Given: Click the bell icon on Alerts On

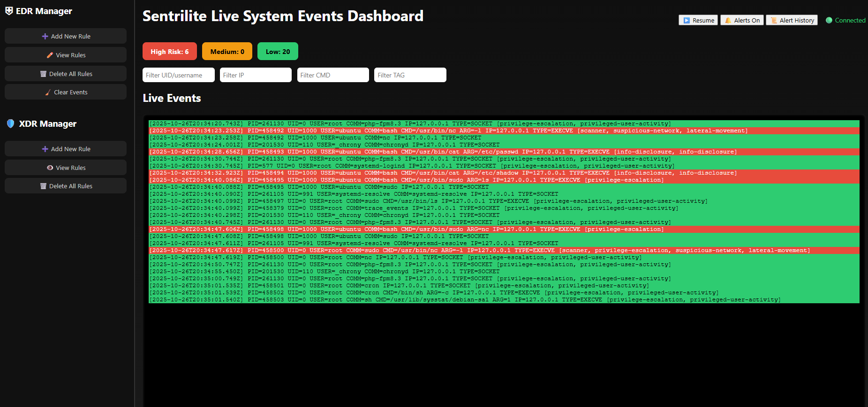Looking at the screenshot, I should (728, 20).
